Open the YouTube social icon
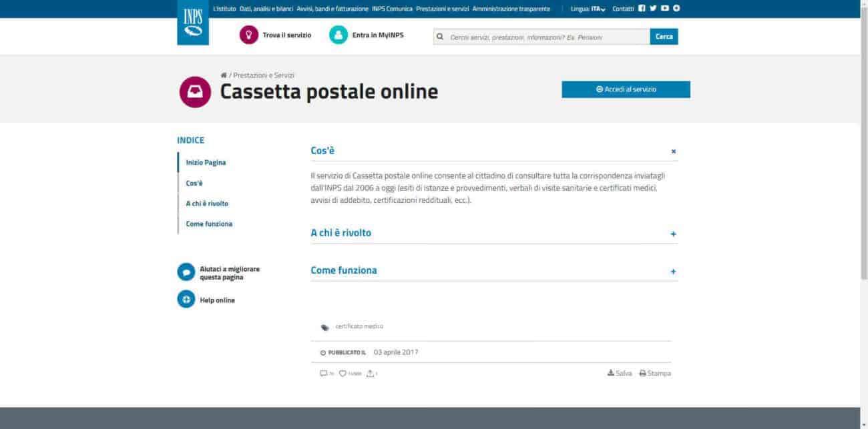Screen dimensions: 868x429 point(665,9)
